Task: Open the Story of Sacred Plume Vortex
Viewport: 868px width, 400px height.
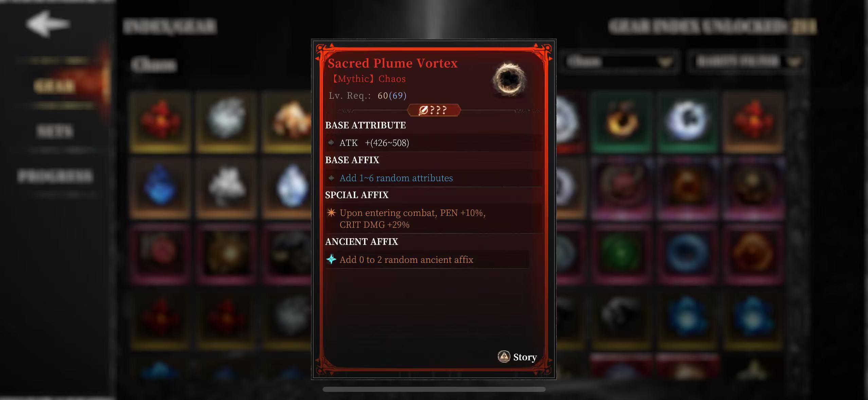Action: (517, 357)
